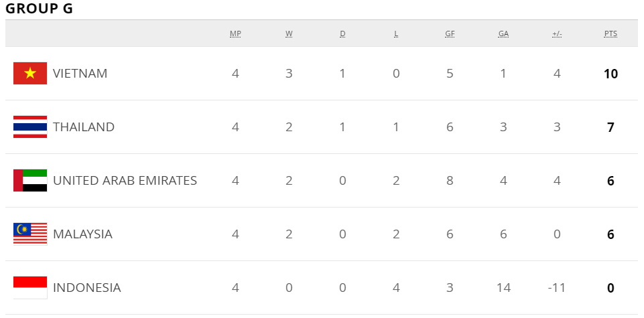The width and height of the screenshot is (644, 318).
Task: Open the THAILAND team link
Action: 84,127
